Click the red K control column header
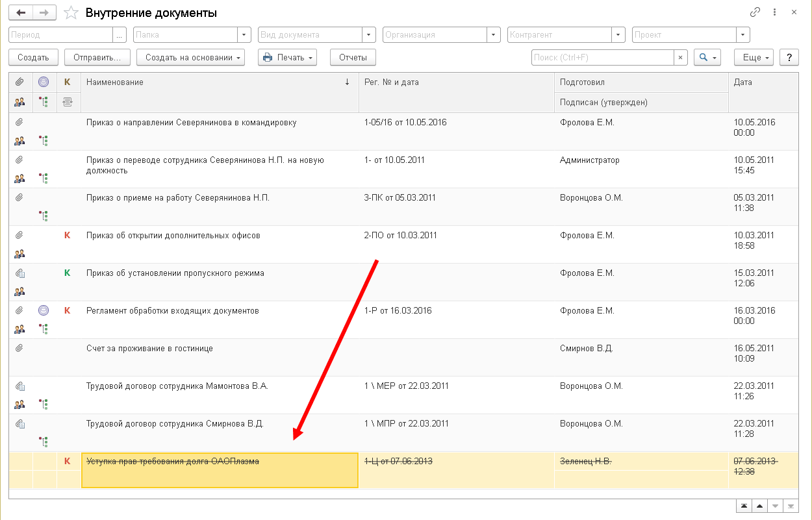Screen dimensions: 812x520 pos(67,82)
